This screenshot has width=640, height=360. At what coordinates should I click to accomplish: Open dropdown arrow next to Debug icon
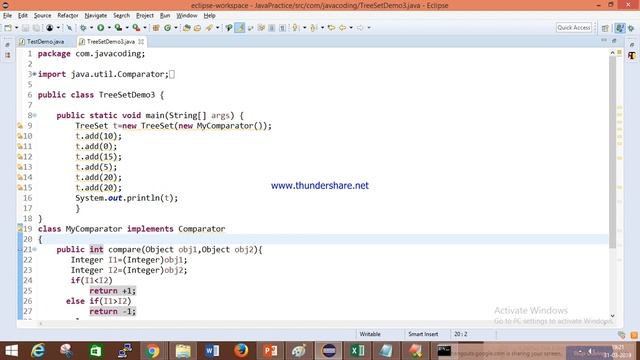91,28
